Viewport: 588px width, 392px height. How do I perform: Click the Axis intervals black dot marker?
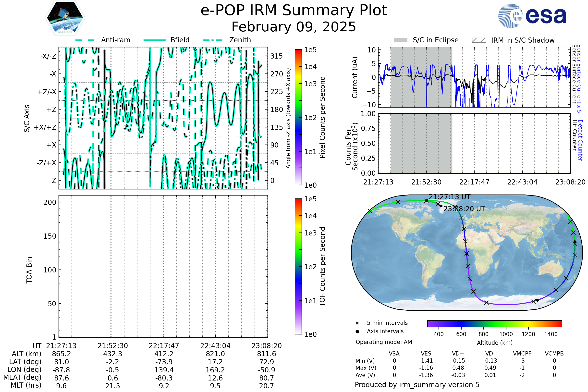[x=357, y=331]
